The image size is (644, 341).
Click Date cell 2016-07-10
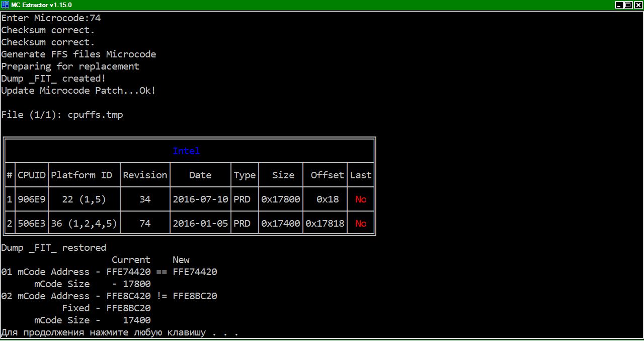point(200,199)
